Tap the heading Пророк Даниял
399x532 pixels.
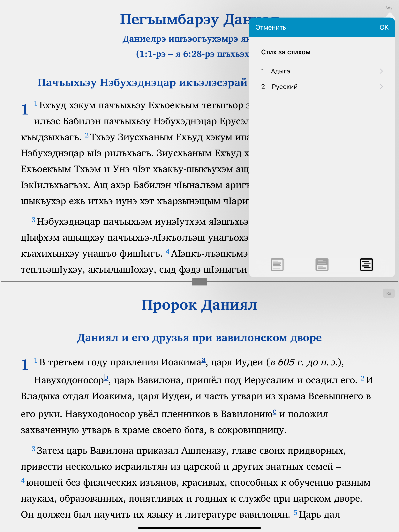click(x=199, y=305)
